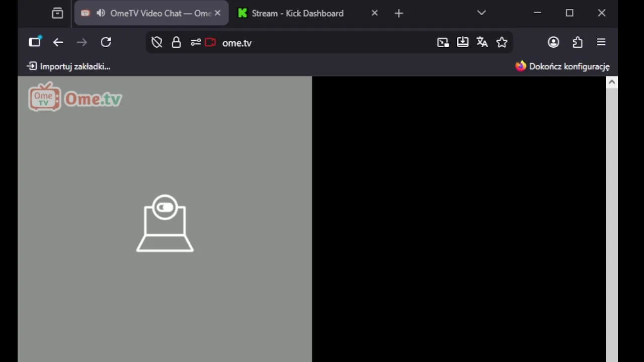Open picture-in-picture icon in address bar
The height and width of the screenshot is (362, 644).
[443, 43]
